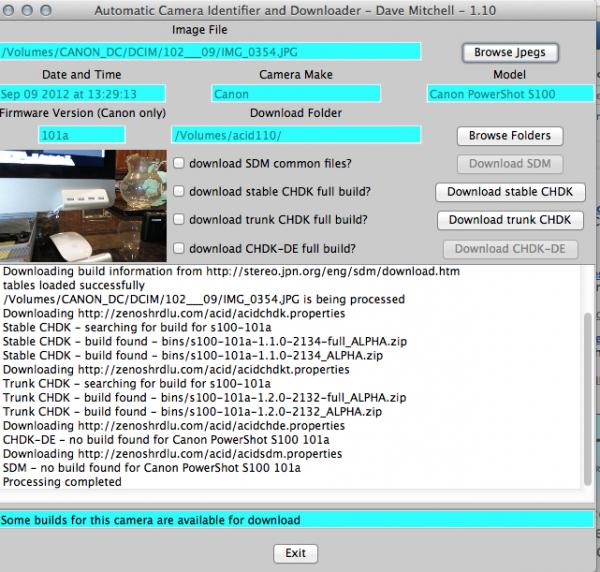The height and width of the screenshot is (572, 600).
Task: Exit the application with Exit button
Action: pyautogui.click(x=295, y=553)
